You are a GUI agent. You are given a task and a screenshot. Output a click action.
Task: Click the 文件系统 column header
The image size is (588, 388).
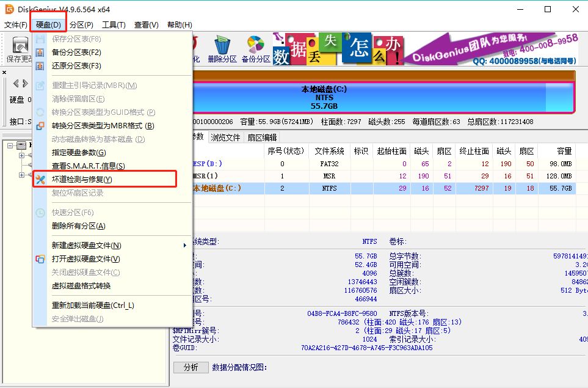330,151
